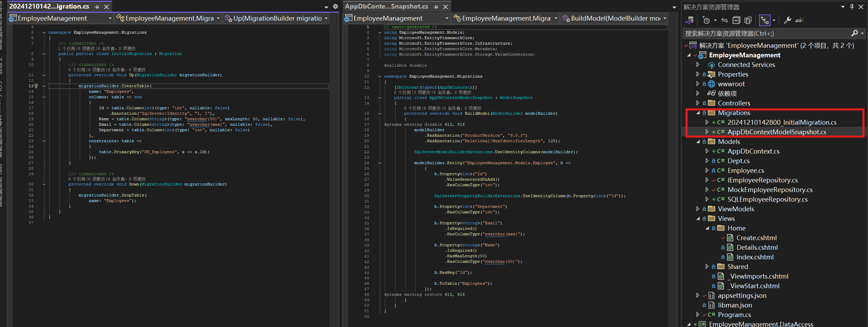
Task: Click the Collapse All icon
Action: (x=736, y=20)
